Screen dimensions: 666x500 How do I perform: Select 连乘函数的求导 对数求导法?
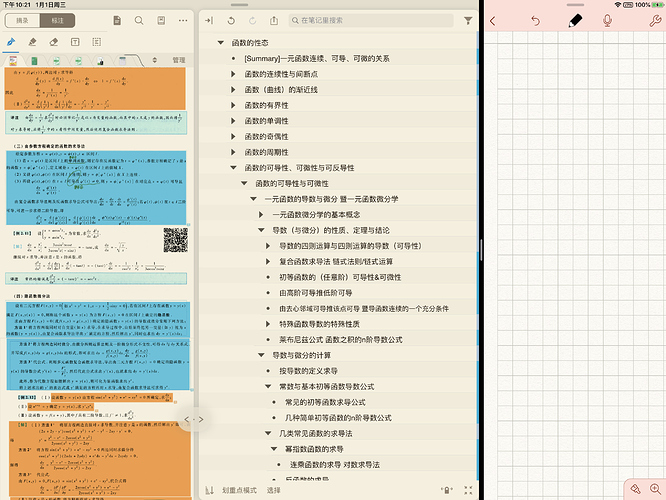335,465
